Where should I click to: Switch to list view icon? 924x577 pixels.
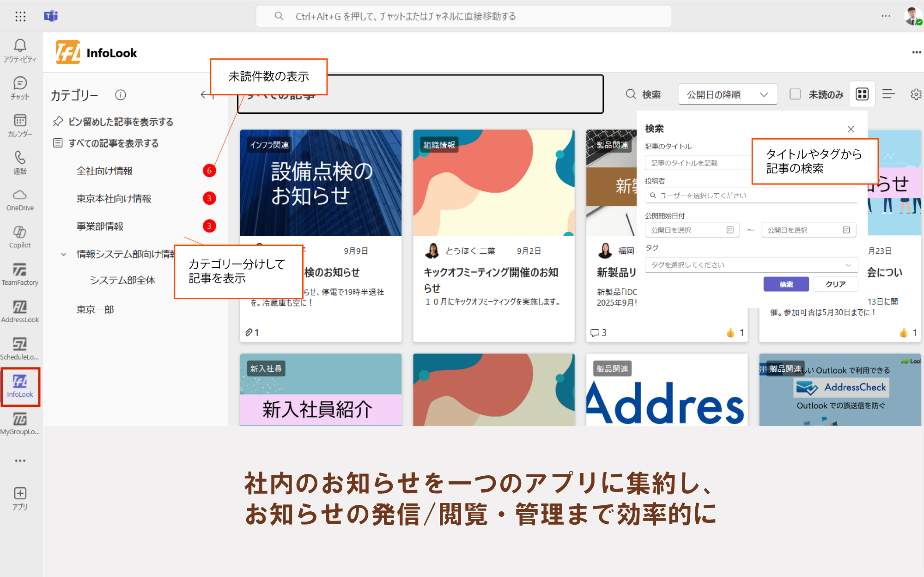[888, 94]
